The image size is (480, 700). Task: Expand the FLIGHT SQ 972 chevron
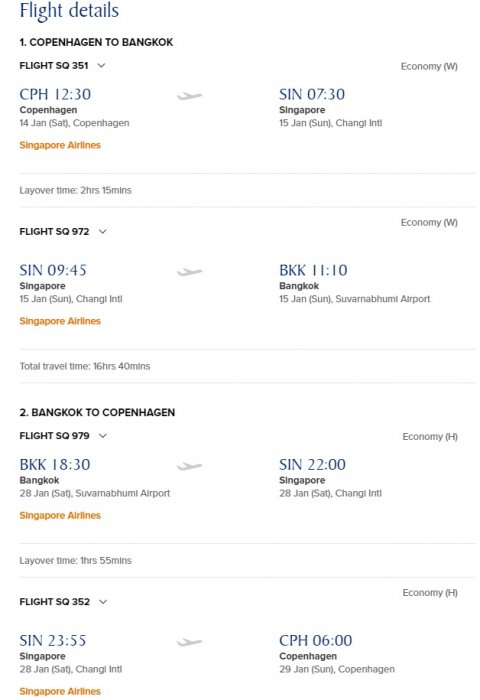click(103, 231)
